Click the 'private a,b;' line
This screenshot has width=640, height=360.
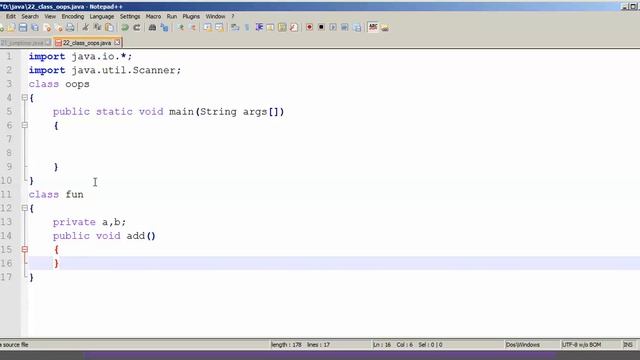click(89, 222)
